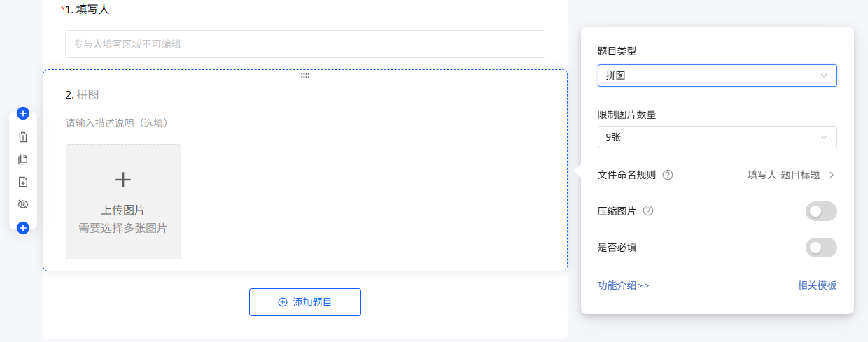Image resolution: width=868 pixels, height=342 pixels.
Task: Click the 上传图片 upload area
Action: [x=123, y=201]
